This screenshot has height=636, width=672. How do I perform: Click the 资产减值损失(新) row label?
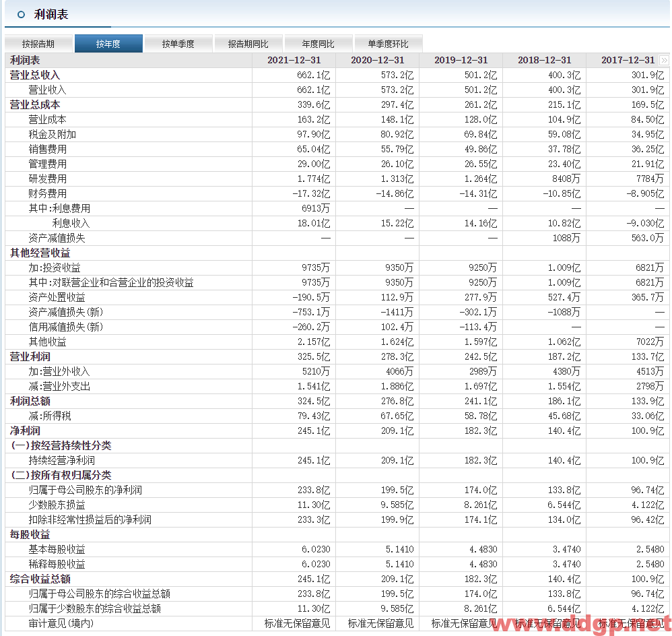[65, 312]
